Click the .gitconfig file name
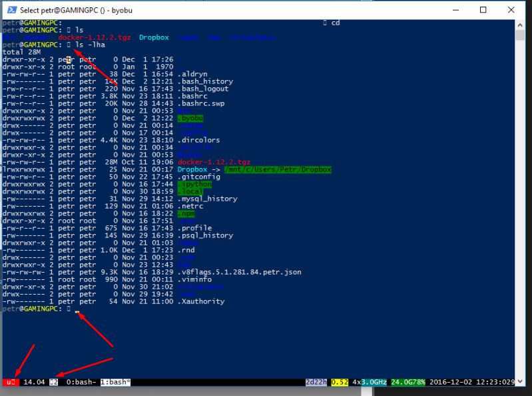 [x=199, y=177]
